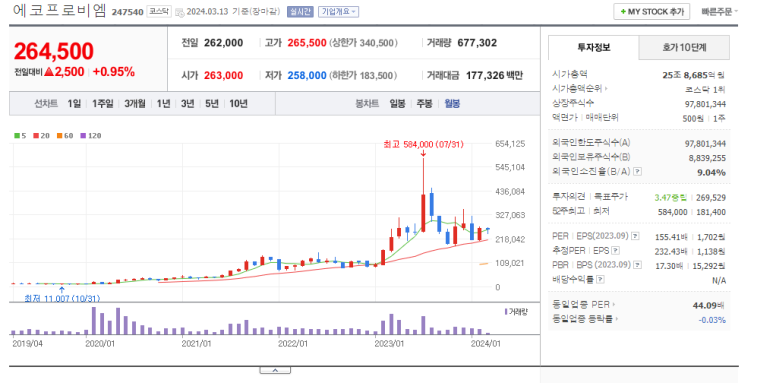
Task: Open help icon beside PBR BPS (2023.09)
Action: [x=638, y=265]
